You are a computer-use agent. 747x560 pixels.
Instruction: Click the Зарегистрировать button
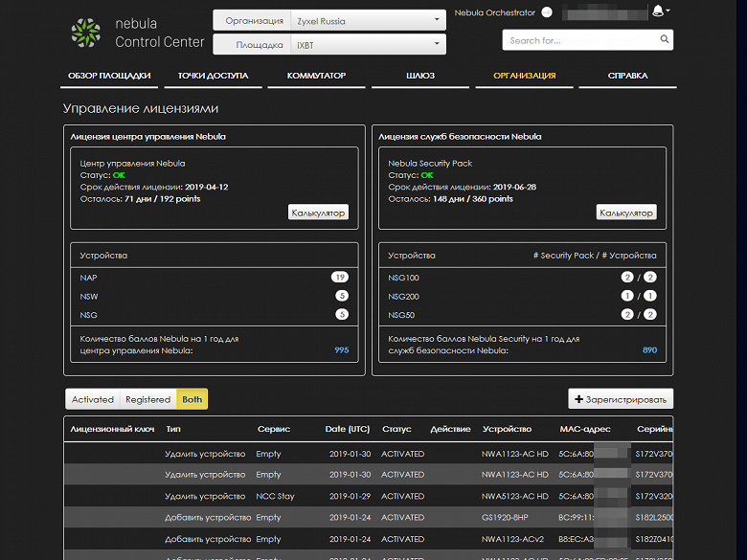point(621,399)
